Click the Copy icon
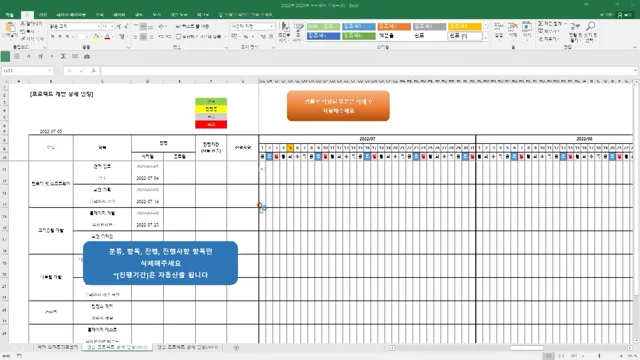 [23, 31]
